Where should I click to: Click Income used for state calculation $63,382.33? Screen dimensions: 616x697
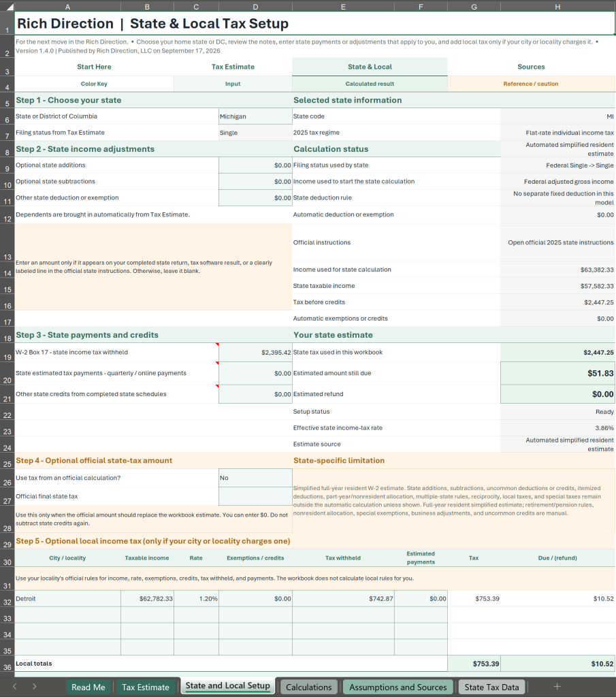tap(557, 270)
